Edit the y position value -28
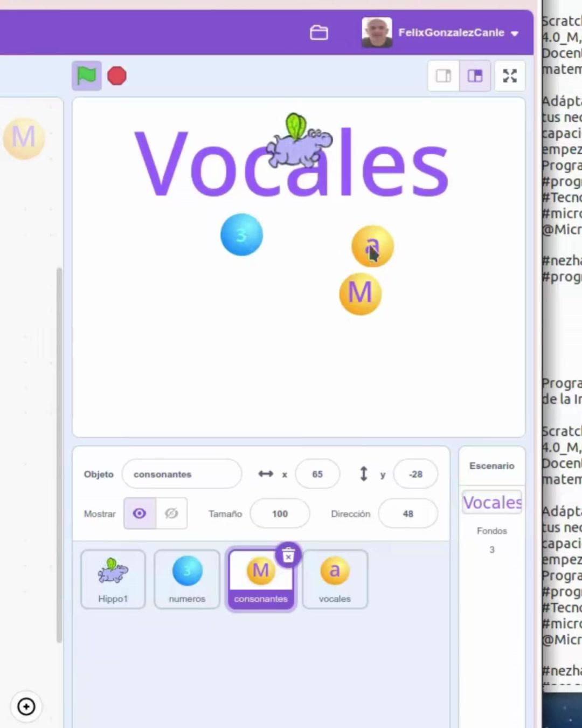Image resolution: width=582 pixels, height=728 pixels. tap(415, 474)
